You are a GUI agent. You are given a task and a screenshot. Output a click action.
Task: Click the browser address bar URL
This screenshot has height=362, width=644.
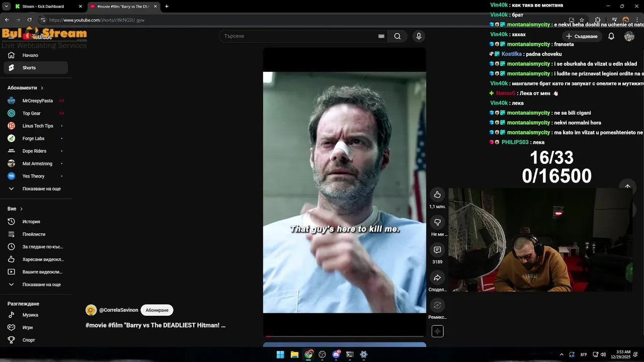pos(97,20)
